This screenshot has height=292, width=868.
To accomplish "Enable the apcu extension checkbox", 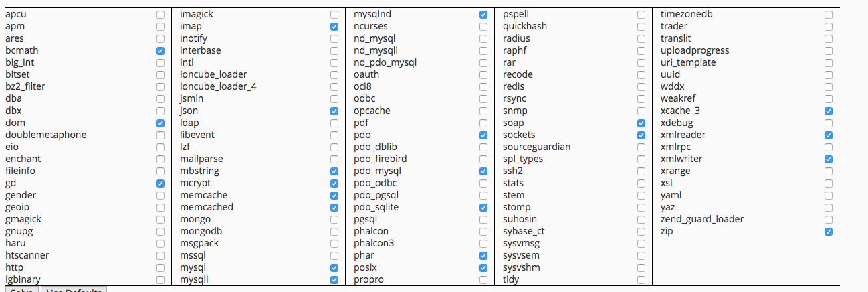I will tap(160, 14).
